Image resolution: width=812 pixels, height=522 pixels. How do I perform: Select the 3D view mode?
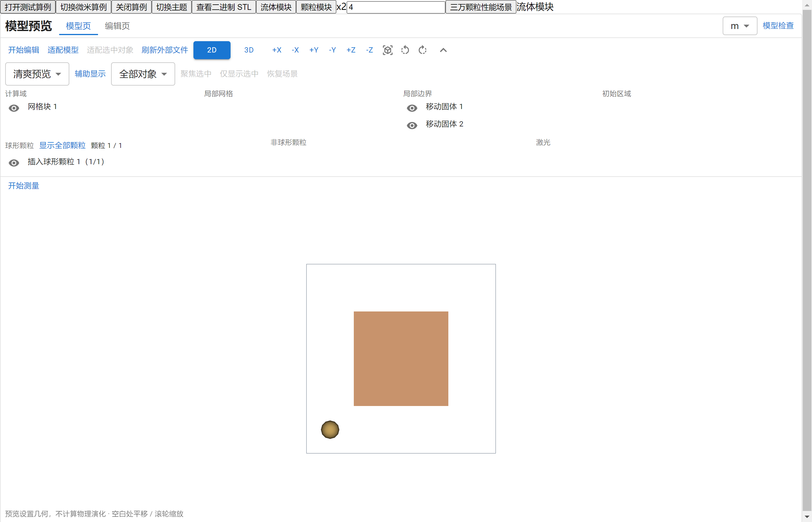click(x=249, y=50)
